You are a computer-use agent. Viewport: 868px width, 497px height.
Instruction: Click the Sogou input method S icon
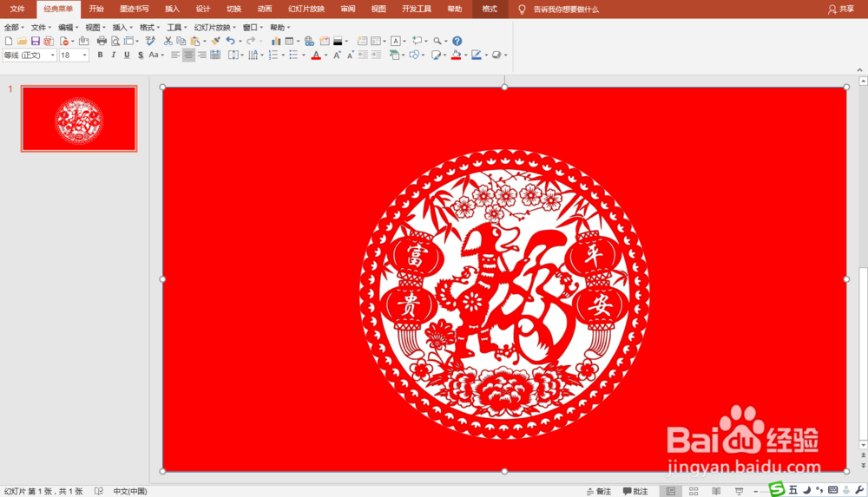(x=777, y=488)
